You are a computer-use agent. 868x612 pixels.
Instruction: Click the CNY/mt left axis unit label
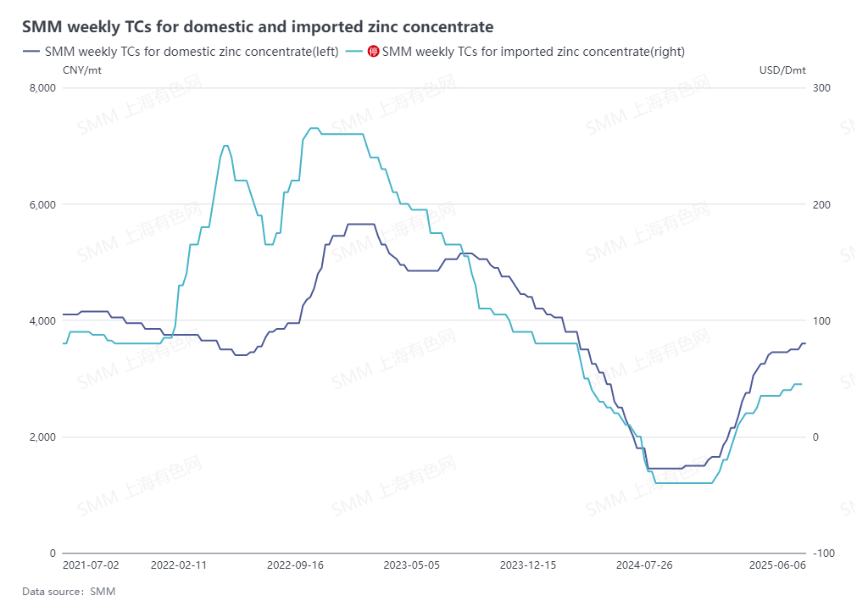pyautogui.click(x=82, y=70)
